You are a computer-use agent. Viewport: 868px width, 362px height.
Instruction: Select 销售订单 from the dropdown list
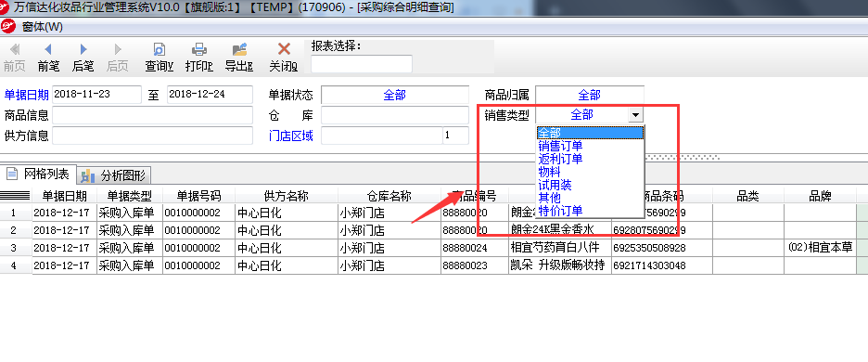(590, 146)
